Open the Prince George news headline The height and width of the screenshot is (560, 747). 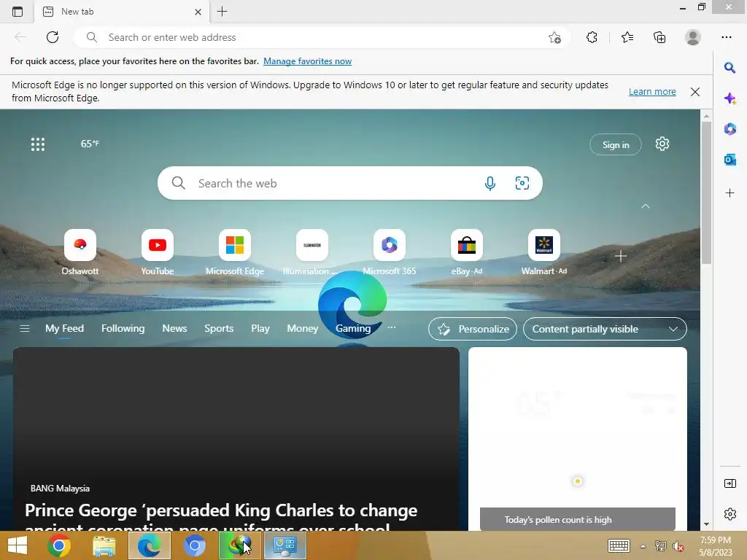click(221, 517)
